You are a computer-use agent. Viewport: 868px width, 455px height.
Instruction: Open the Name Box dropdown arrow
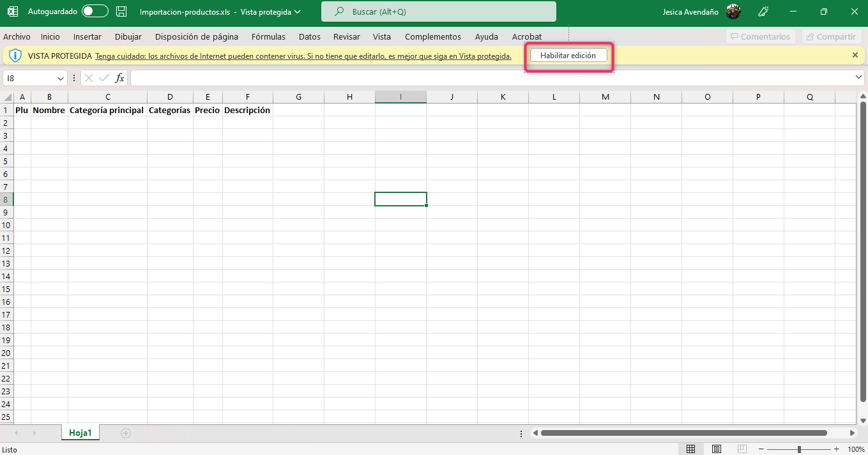click(61, 79)
